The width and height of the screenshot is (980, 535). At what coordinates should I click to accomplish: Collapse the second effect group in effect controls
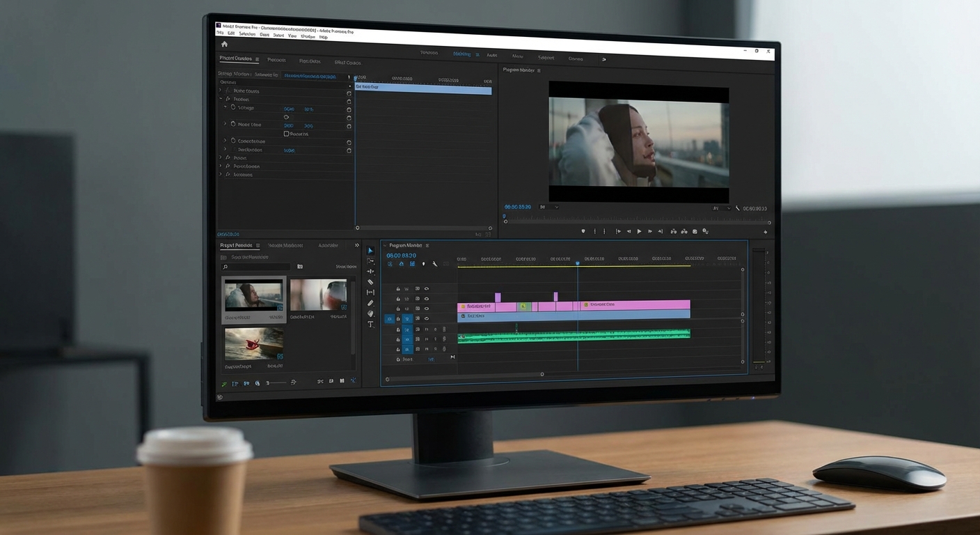[221, 99]
